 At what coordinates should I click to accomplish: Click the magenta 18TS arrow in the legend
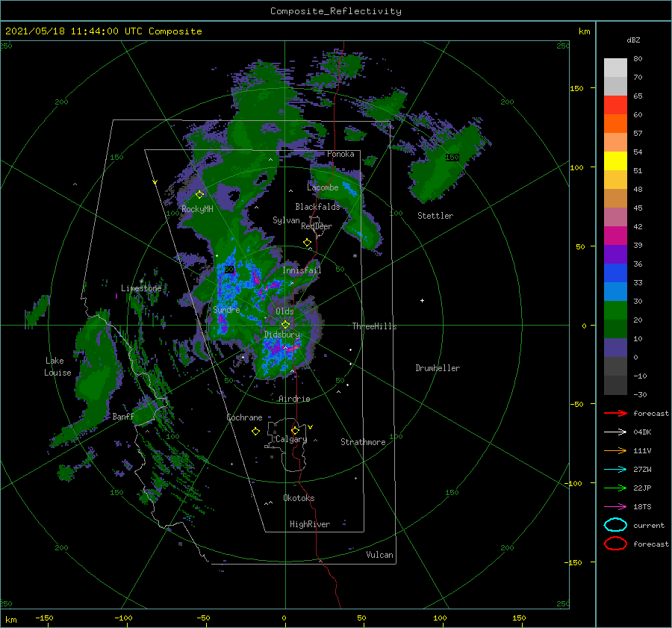[x=615, y=507]
